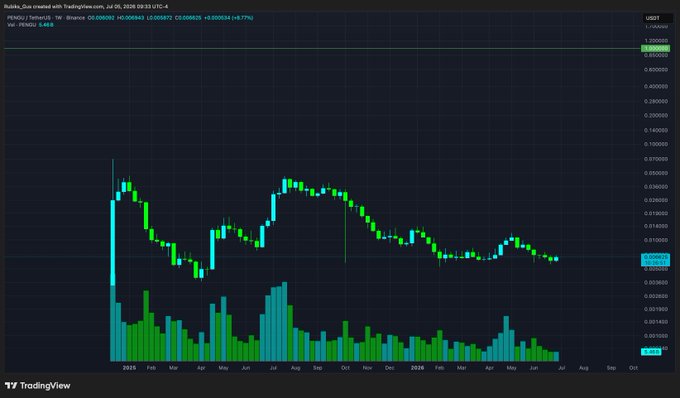Click the 0.001900 price axis label

click(x=656, y=309)
